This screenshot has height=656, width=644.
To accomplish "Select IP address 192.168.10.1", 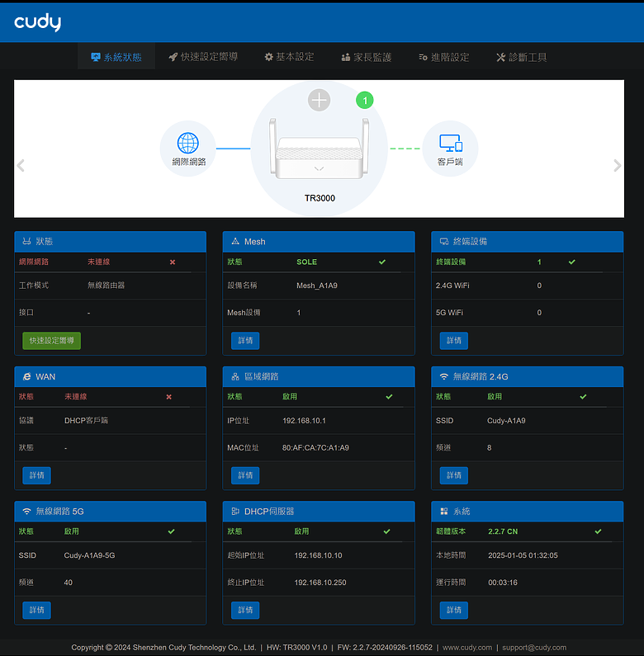I will click(x=304, y=421).
